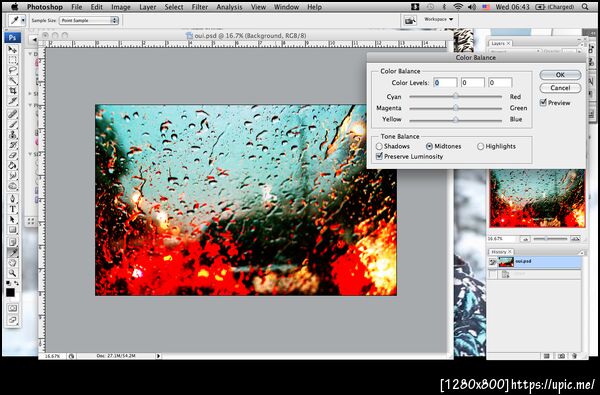The image size is (600, 395).
Task: Select the Shadows tone option
Action: [x=379, y=146]
